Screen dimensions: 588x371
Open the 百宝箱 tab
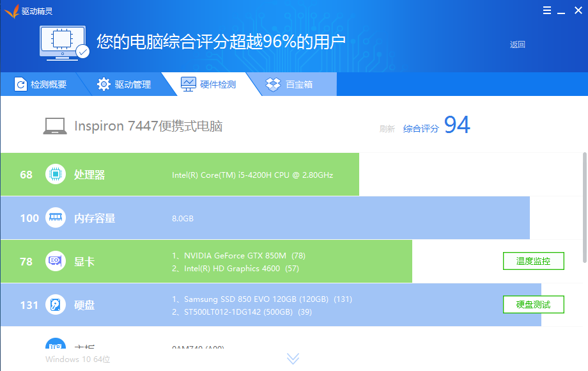pos(291,84)
